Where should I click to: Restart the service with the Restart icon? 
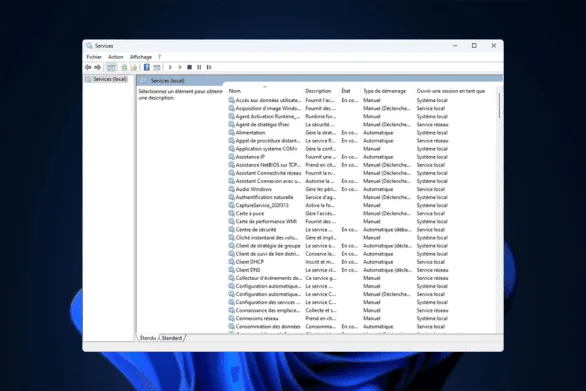click(209, 67)
